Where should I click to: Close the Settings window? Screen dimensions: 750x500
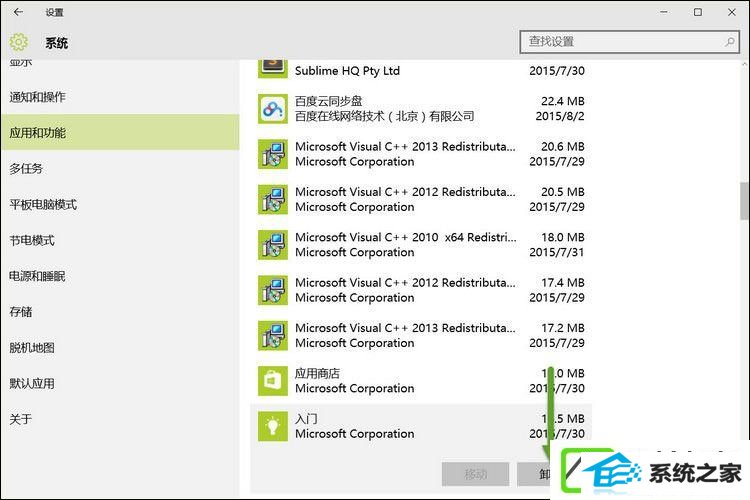coord(732,12)
